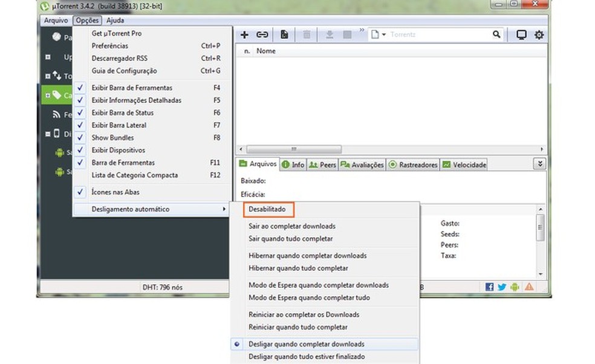Image resolution: width=595 pixels, height=364 pixels.
Task: Choose Guia de Configuração menu item
Action: point(152,71)
